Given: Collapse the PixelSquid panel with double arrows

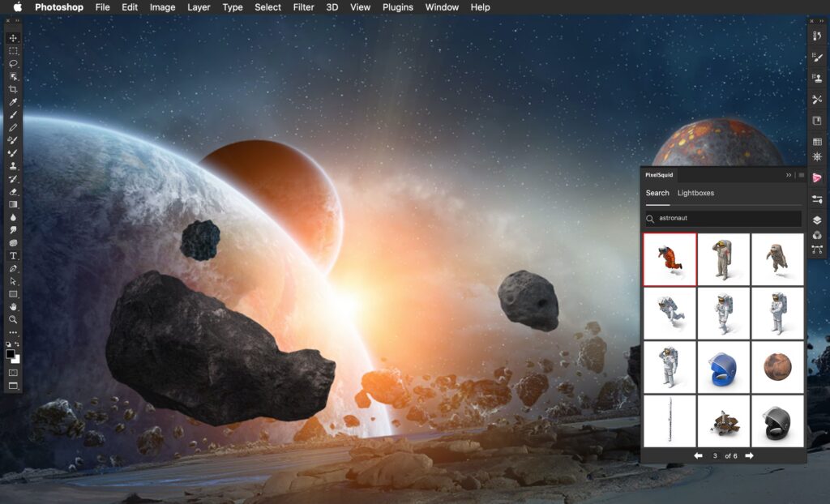Looking at the screenshot, I should tap(789, 175).
